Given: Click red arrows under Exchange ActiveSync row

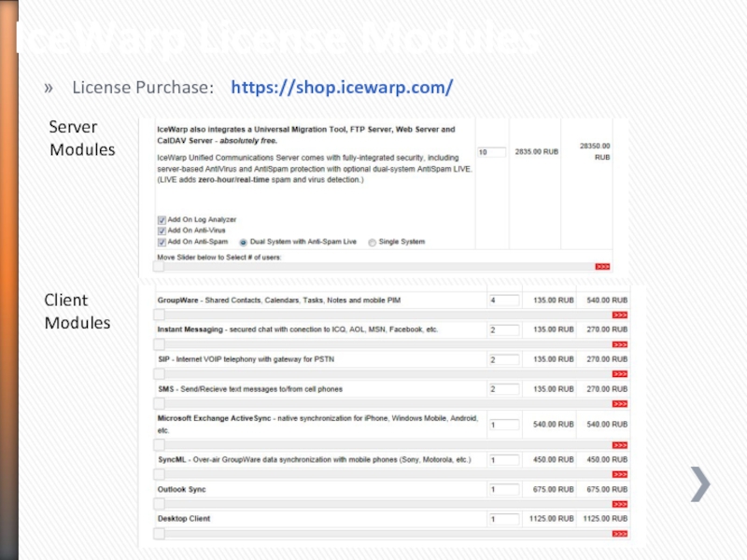Looking at the screenshot, I should click(620, 445).
